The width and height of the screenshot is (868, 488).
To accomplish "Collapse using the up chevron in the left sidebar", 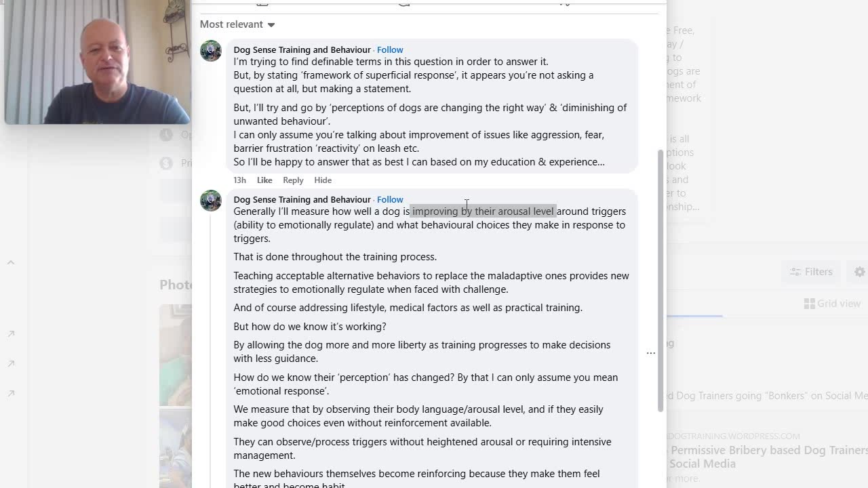I will point(11,263).
